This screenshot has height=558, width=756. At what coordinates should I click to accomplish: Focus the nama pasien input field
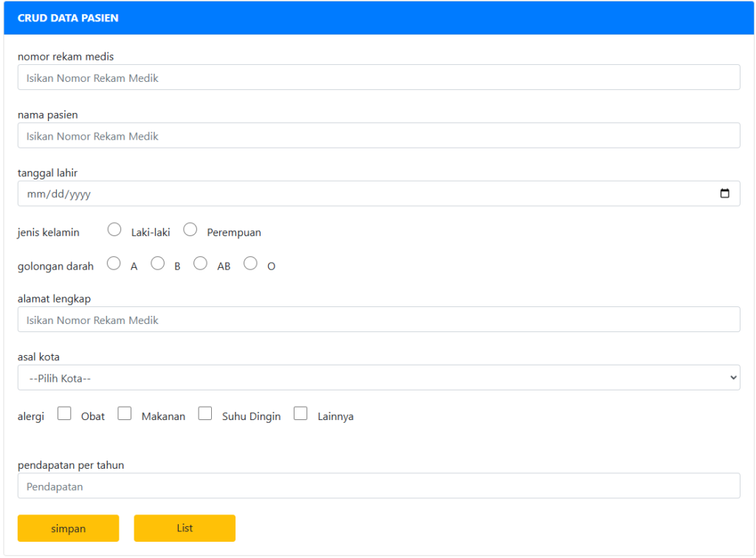click(x=379, y=135)
